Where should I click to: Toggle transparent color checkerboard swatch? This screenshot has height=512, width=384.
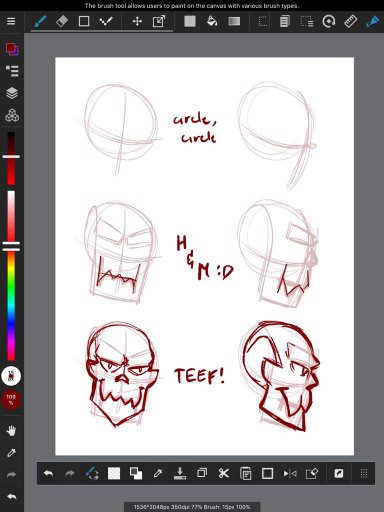[x=114, y=473]
